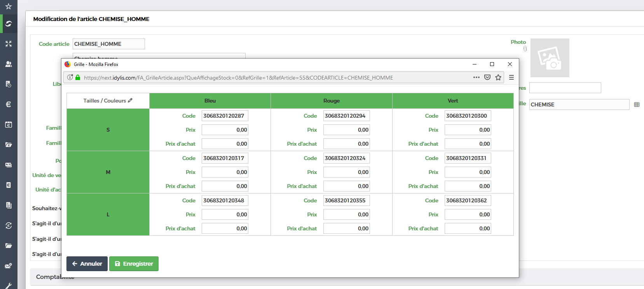Open page actions three-dot menu
The height and width of the screenshot is (289, 644).
pyautogui.click(x=476, y=77)
